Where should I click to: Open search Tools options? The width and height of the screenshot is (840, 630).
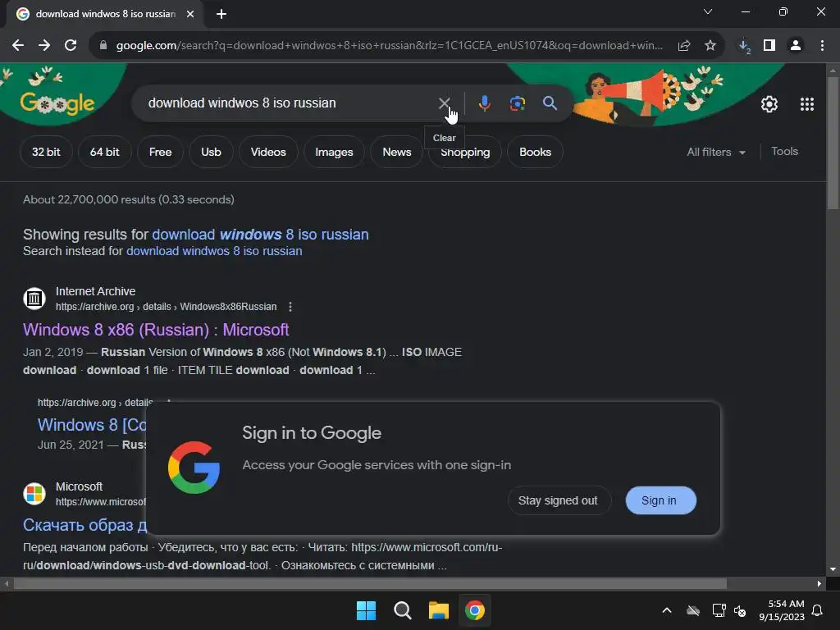point(784,152)
